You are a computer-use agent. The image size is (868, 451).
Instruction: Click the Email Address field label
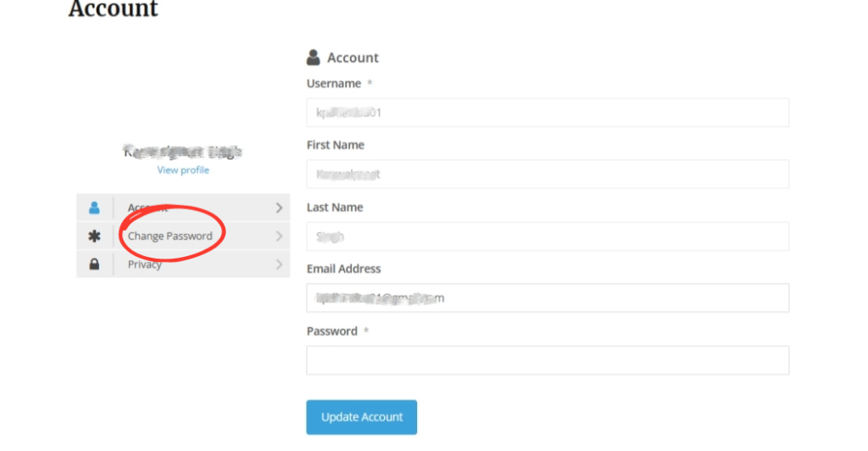(x=343, y=269)
